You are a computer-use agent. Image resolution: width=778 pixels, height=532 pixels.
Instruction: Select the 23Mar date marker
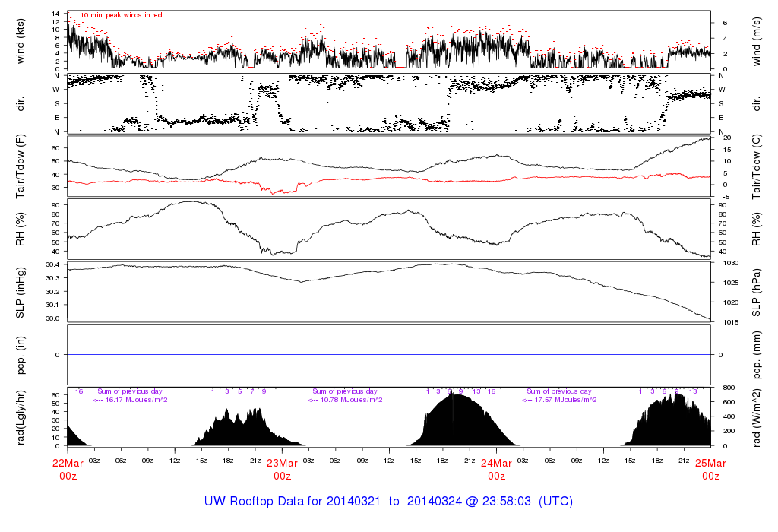point(282,464)
